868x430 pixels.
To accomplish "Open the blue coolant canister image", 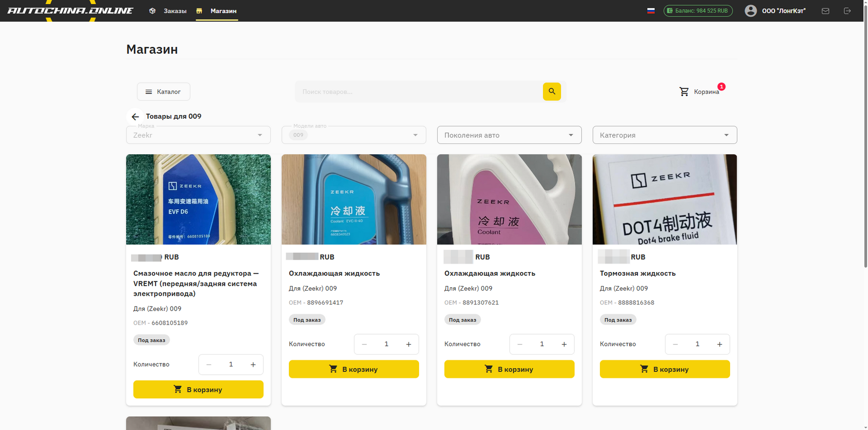I will click(354, 199).
